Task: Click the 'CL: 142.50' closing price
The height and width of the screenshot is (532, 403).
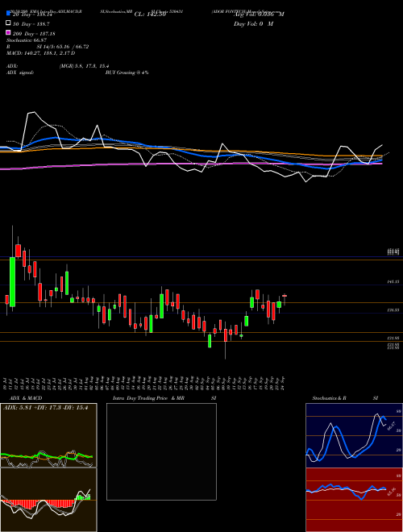Action: pyautogui.click(x=150, y=15)
